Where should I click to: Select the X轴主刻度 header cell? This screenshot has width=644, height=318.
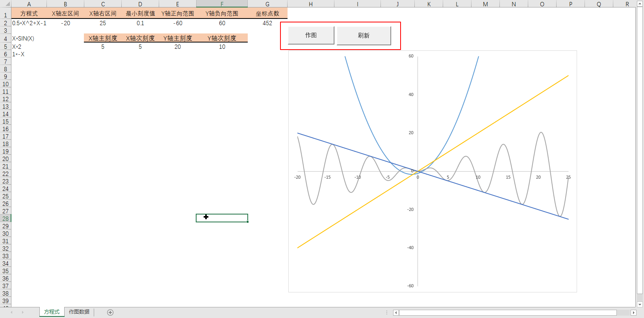(x=103, y=38)
